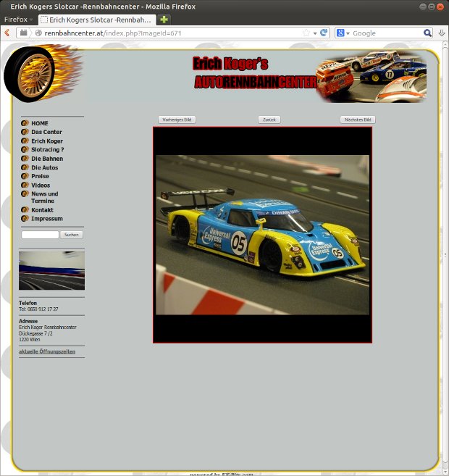The width and height of the screenshot is (449, 476).
Task: Select the Erich Kogers Slotcar tab
Action: point(97,20)
